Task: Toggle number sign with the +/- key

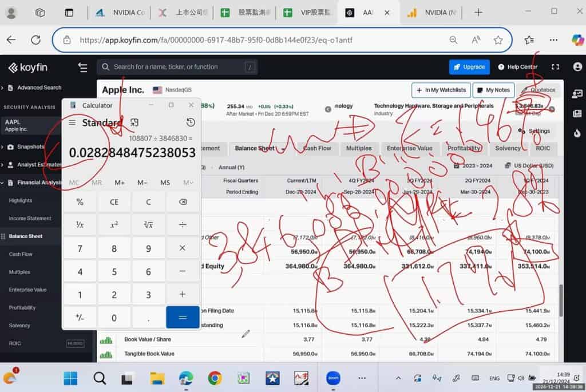Action: click(x=80, y=318)
